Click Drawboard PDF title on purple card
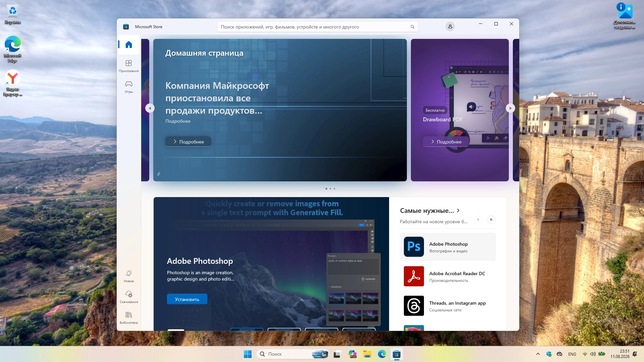The width and height of the screenshot is (644, 362). 442,119
